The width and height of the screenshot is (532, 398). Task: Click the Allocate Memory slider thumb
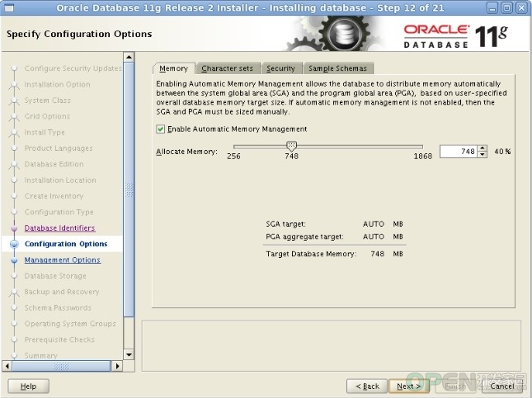point(291,146)
